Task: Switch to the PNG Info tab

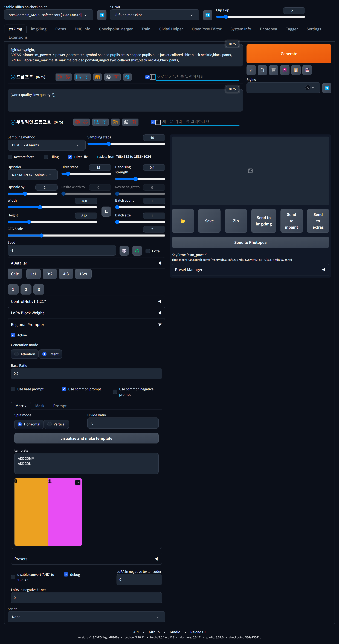Action: (x=82, y=29)
